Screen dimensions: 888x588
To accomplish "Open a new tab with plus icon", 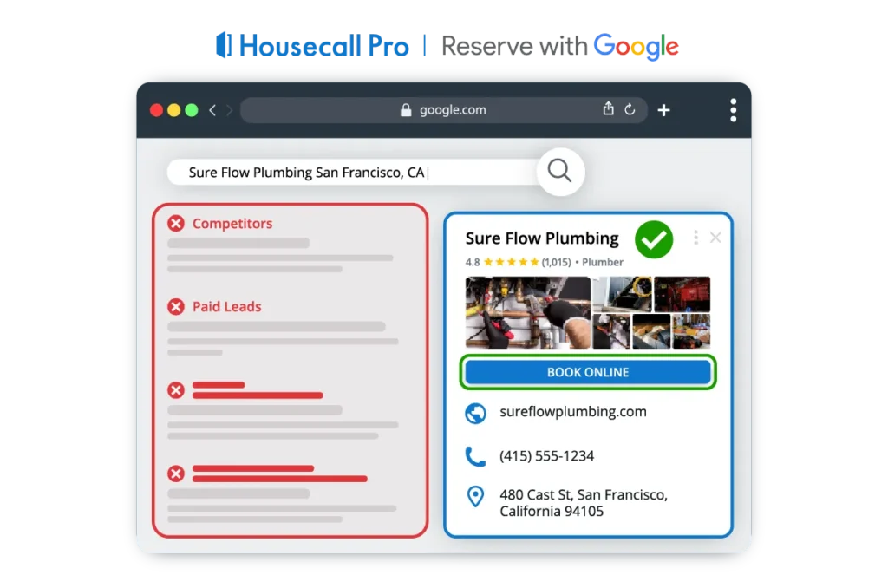I will point(663,110).
